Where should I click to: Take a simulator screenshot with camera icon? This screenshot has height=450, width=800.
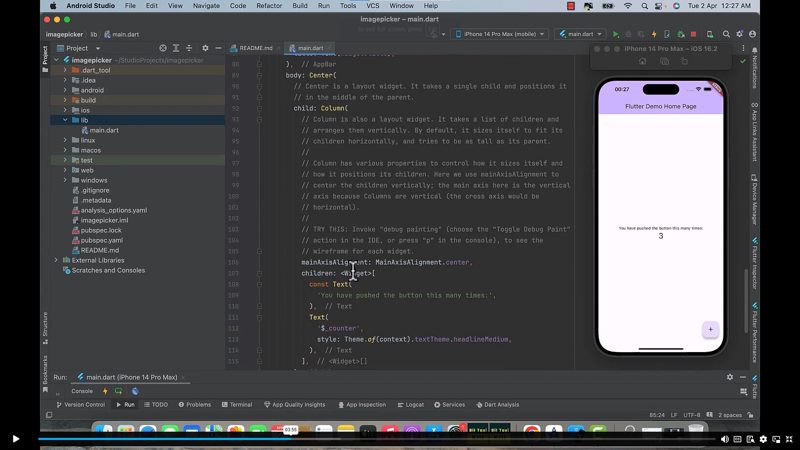coord(664,61)
